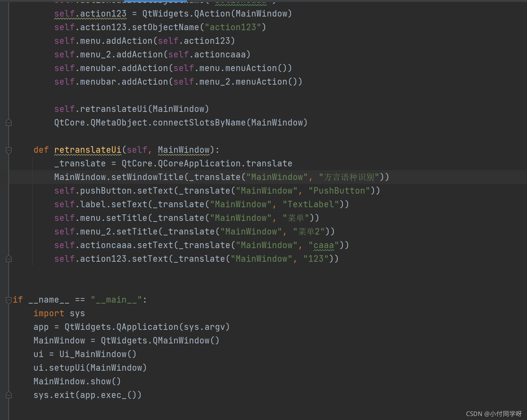The image size is (527, 420).
Task: Click the "action123" string in setObjectName line
Action: pyautogui.click(x=233, y=27)
